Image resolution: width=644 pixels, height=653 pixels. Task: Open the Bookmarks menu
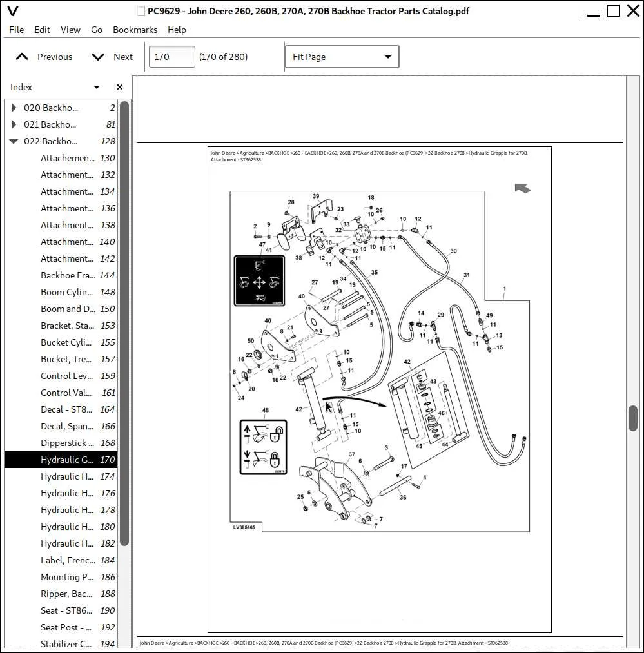[x=135, y=30]
